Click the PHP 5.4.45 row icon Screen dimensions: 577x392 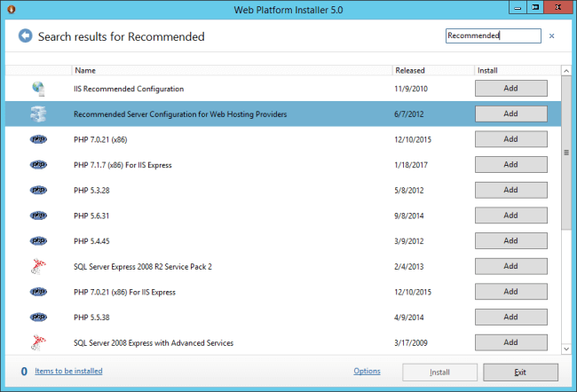[38, 240]
